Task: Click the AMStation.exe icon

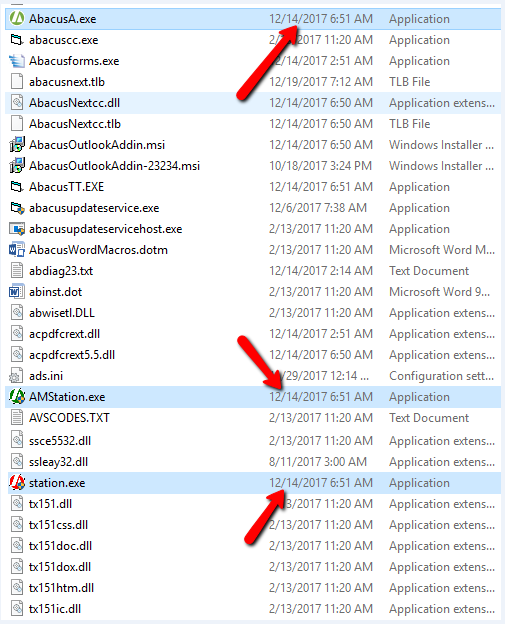Action: pos(17,397)
